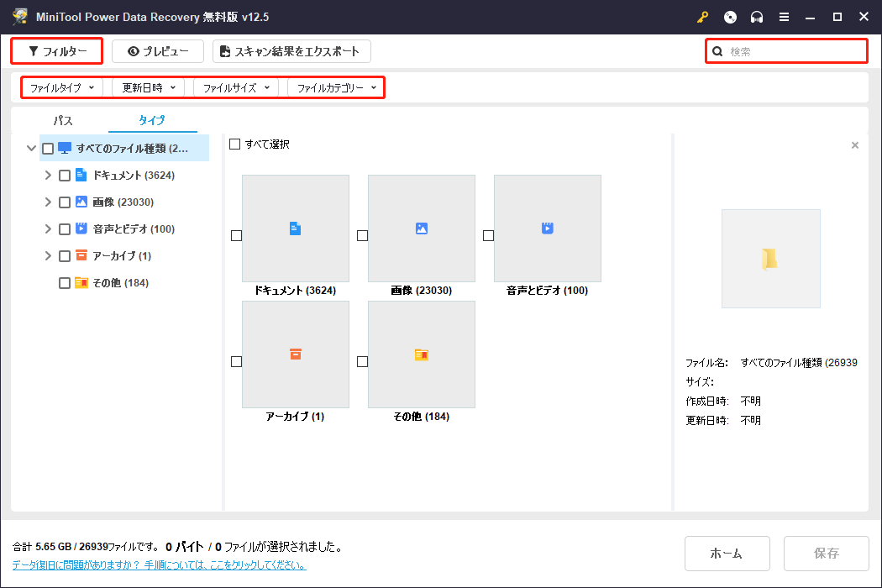
Task: Collapse the すべてのファイル種類 tree node
Action: coord(32,149)
